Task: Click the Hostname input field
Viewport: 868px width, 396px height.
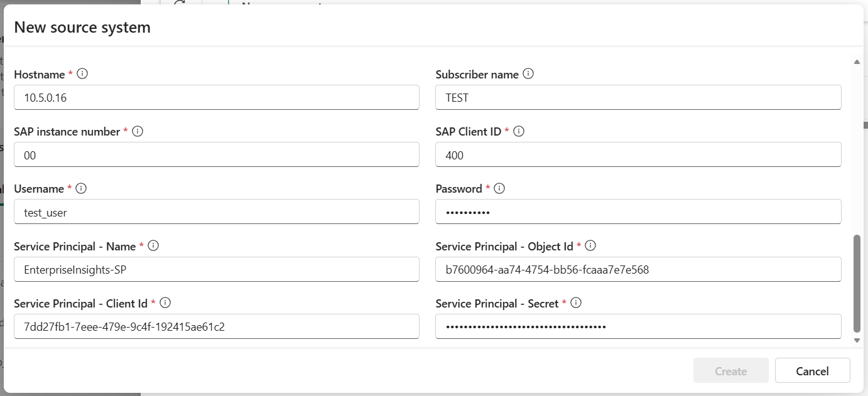Action: [216, 98]
